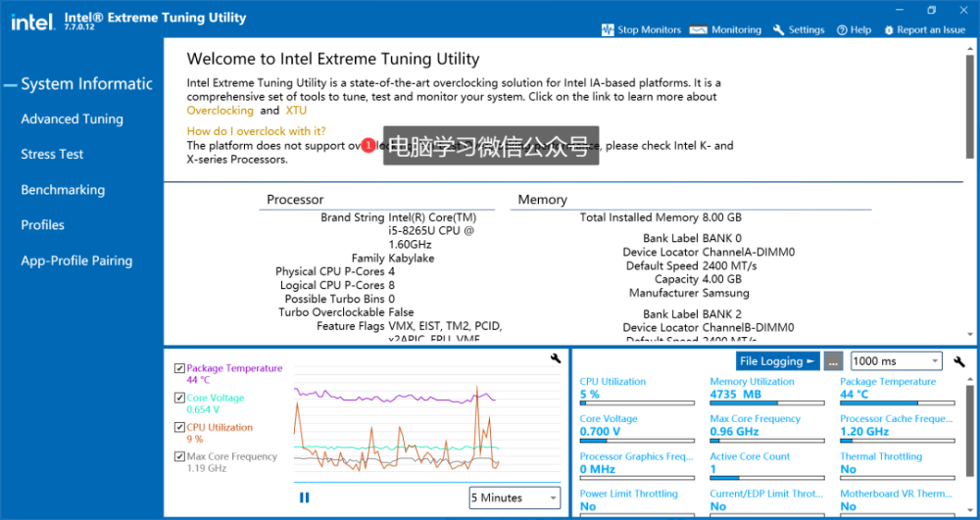The height and width of the screenshot is (520, 980).
Task: Open graph panel wrench settings
Action: tap(556, 359)
